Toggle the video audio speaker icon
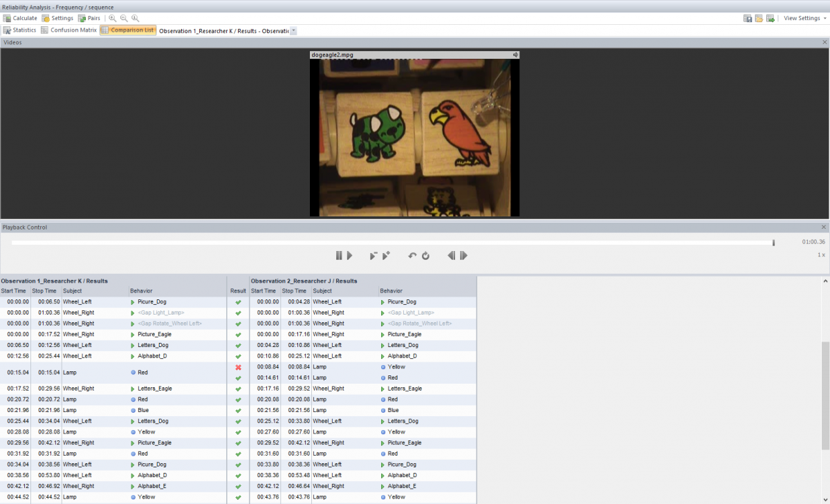The width and height of the screenshot is (830, 504). (x=515, y=55)
